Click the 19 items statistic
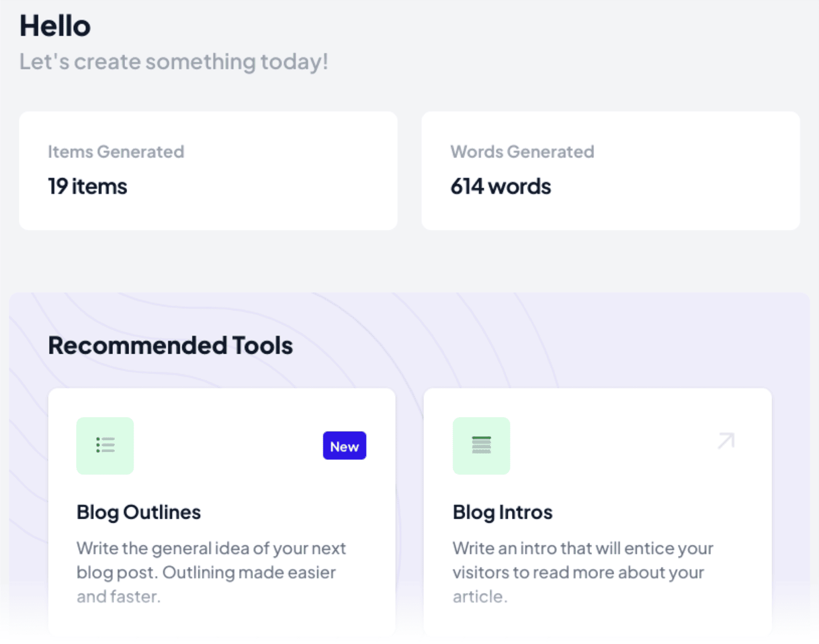819x644 pixels. click(87, 186)
